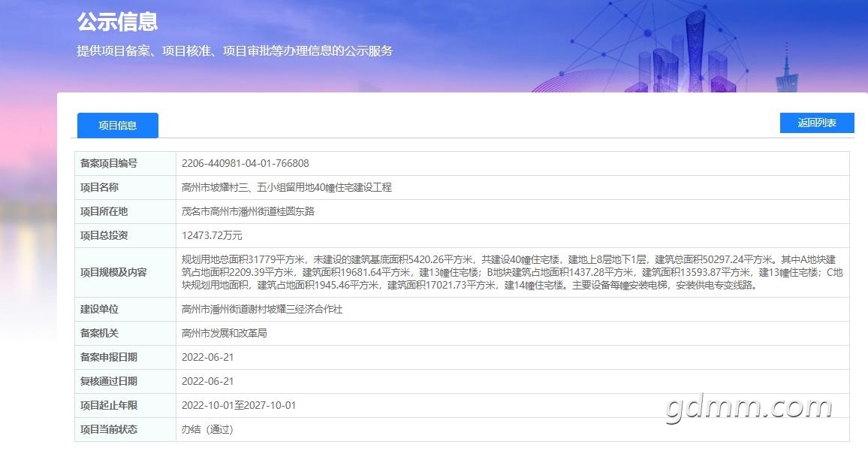Select investment value 12473.72万元
Screen dimensions: 868x454
(x=212, y=235)
